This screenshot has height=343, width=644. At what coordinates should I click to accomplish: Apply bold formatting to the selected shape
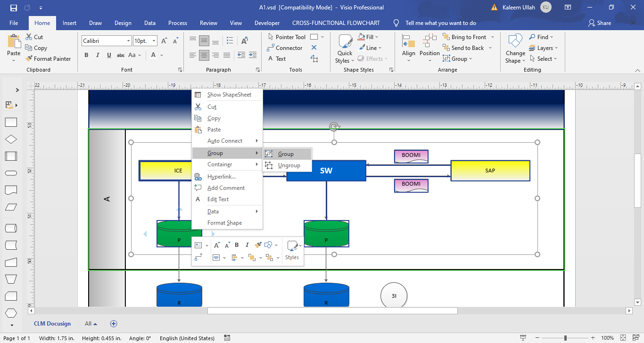click(86, 55)
